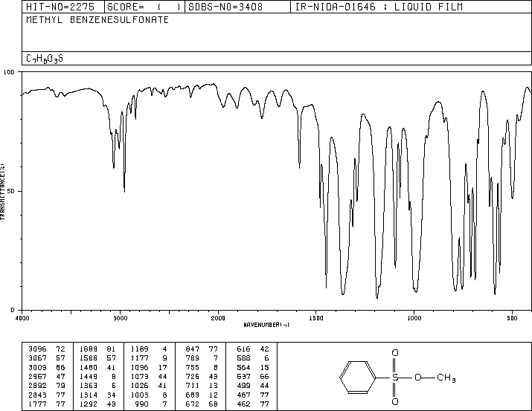Click the 0 y-axis tick label
532x411 pixels.
tap(13, 310)
